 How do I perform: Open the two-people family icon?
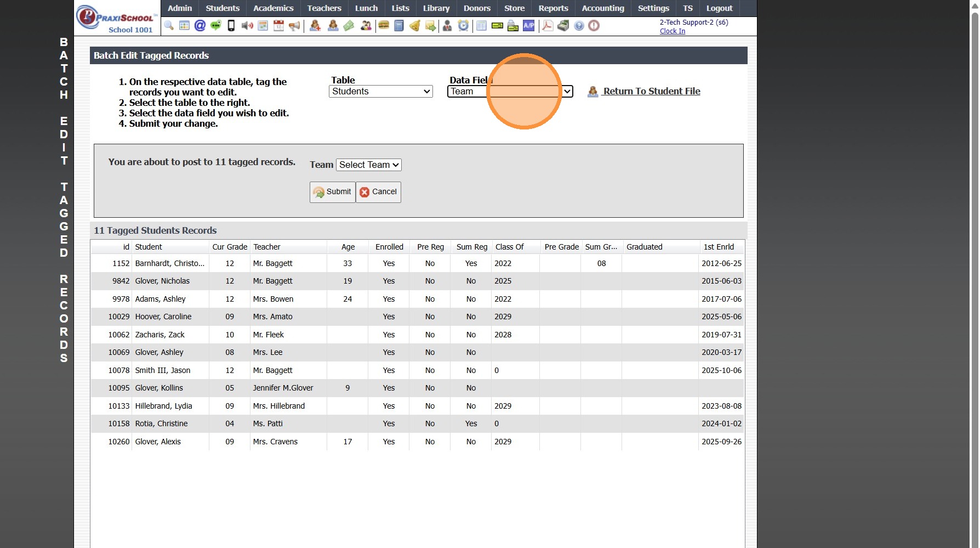point(366,26)
